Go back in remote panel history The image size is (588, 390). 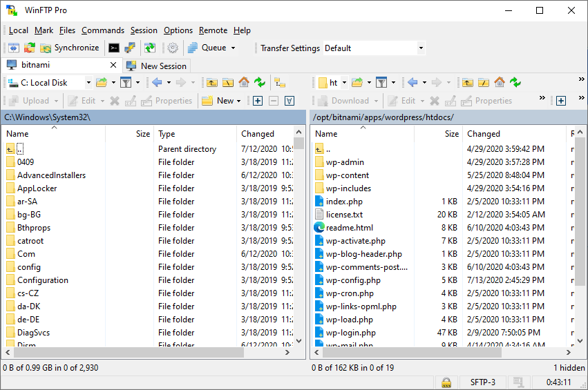(412, 82)
